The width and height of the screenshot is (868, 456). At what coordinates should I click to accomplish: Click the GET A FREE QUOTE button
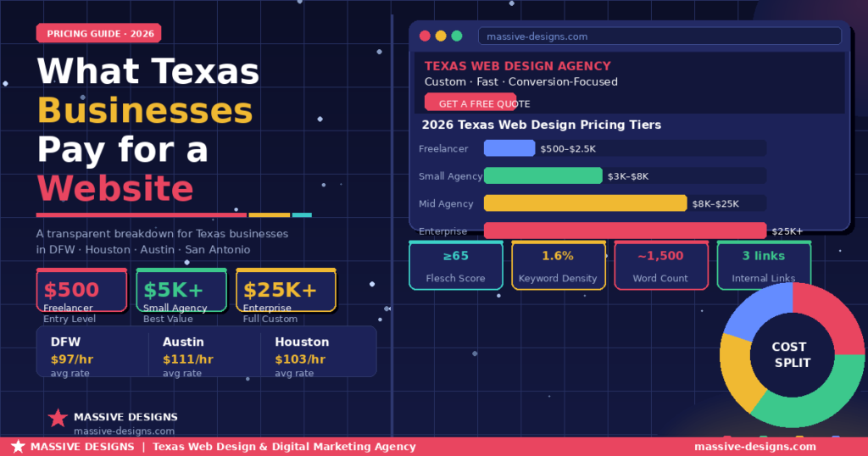click(470, 103)
